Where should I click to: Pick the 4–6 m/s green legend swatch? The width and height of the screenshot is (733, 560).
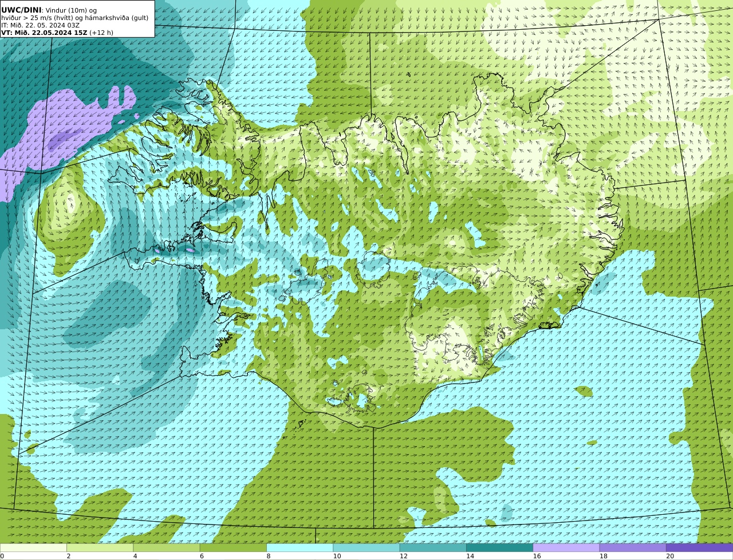tap(167, 547)
